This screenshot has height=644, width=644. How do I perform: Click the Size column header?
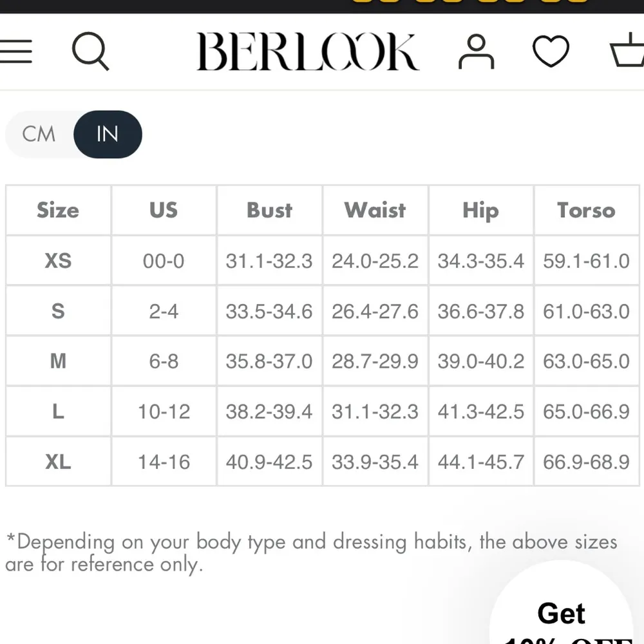(x=57, y=211)
